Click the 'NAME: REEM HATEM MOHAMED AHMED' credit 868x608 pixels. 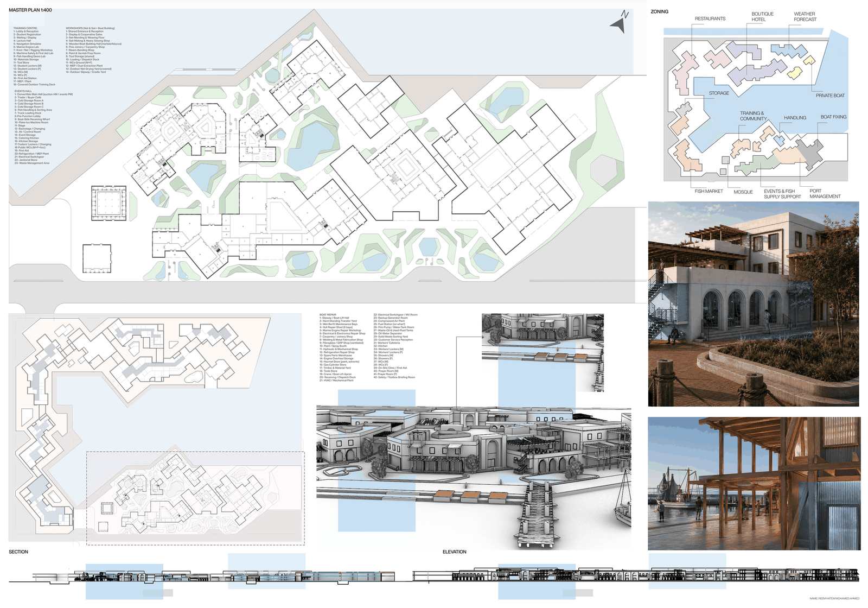pos(834,598)
